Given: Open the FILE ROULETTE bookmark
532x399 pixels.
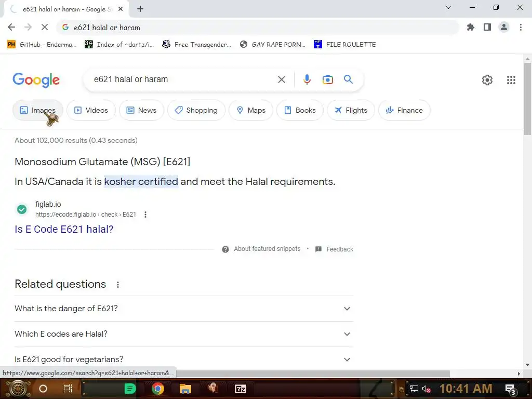Looking at the screenshot, I should (x=345, y=45).
